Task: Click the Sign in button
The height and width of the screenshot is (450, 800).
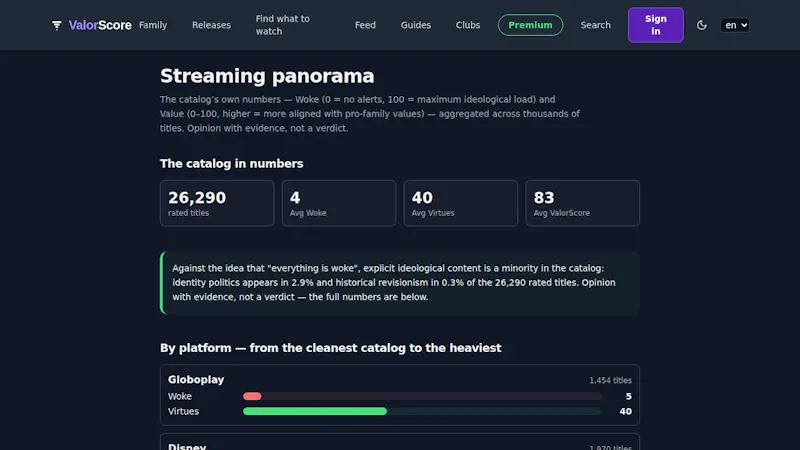Action: pos(656,25)
